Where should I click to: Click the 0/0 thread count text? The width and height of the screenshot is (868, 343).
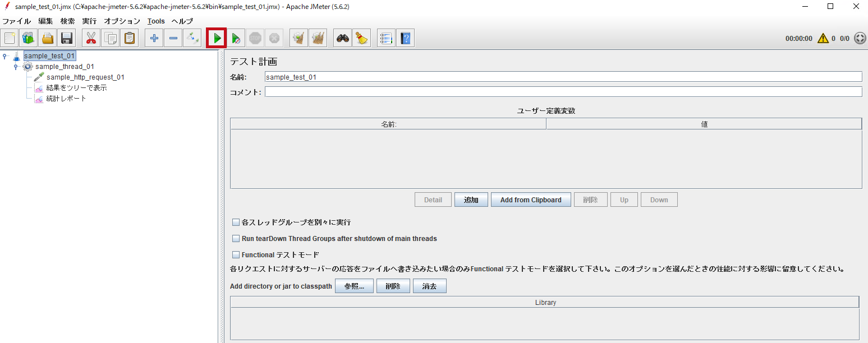[x=844, y=39]
